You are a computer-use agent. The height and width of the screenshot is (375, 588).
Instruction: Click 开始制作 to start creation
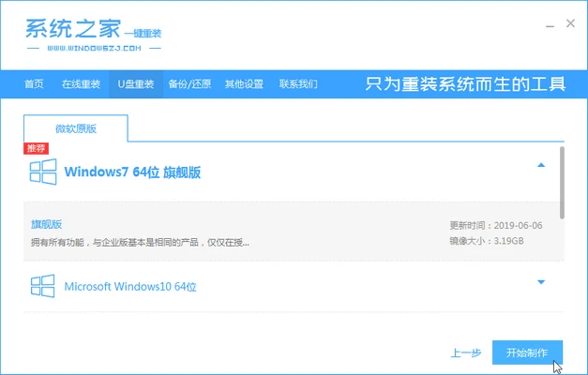(x=527, y=352)
